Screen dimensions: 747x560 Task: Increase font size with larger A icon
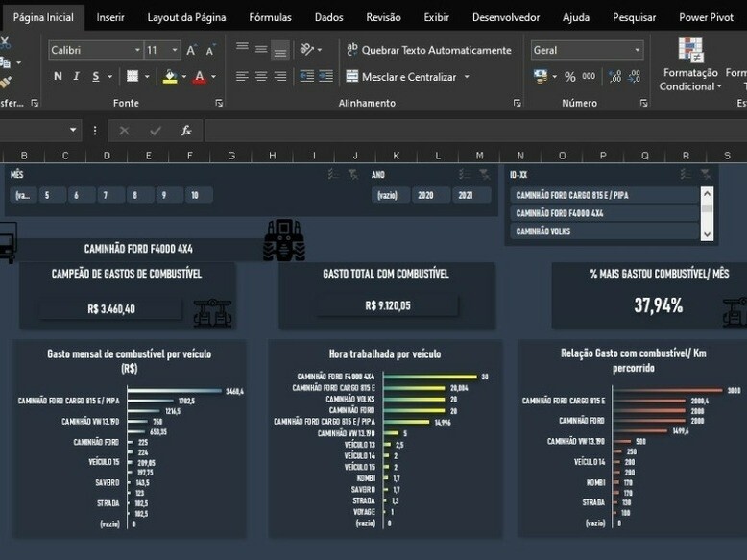pos(191,50)
